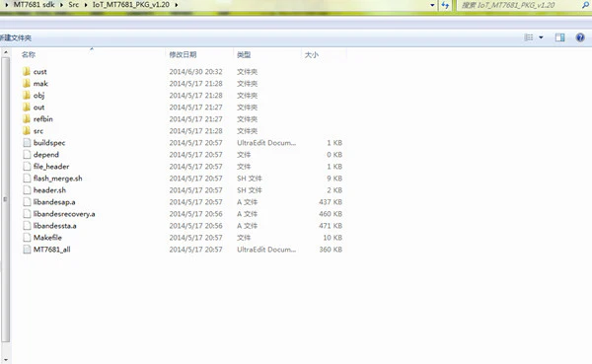Screen dimensions: 592x364
Task: Click the search magnifier icon
Action: click(x=585, y=5)
